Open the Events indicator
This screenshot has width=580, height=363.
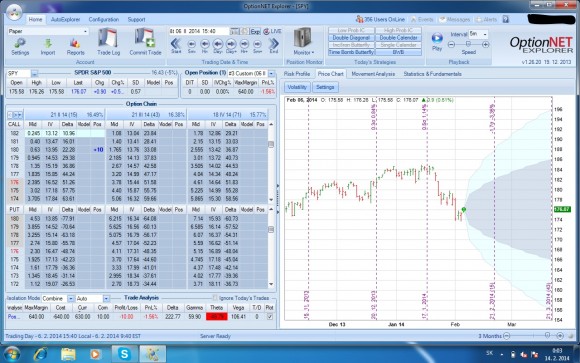point(422,19)
